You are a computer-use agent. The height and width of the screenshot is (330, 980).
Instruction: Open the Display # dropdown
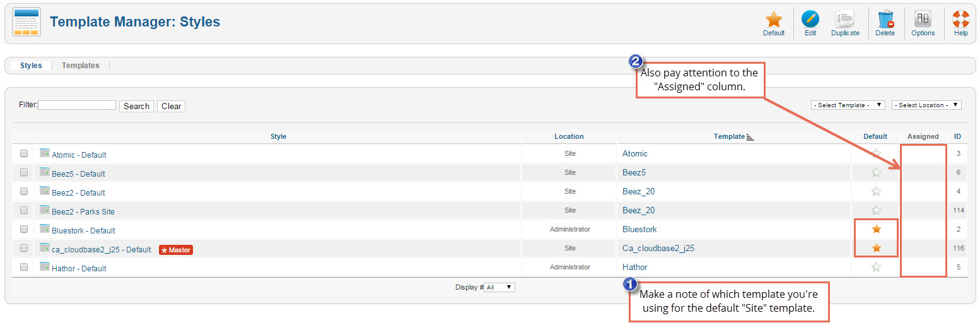(499, 287)
